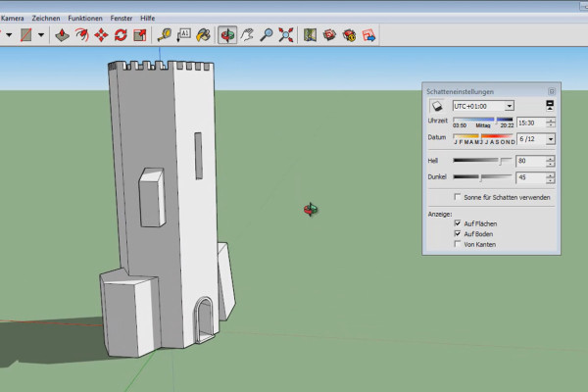Screen dimensions: 588x392
Task: Click the Schatteneinstellungen panel title
Action: click(x=461, y=91)
